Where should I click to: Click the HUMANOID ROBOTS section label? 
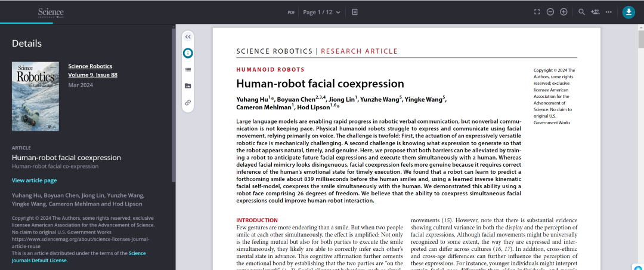(270, 69)
